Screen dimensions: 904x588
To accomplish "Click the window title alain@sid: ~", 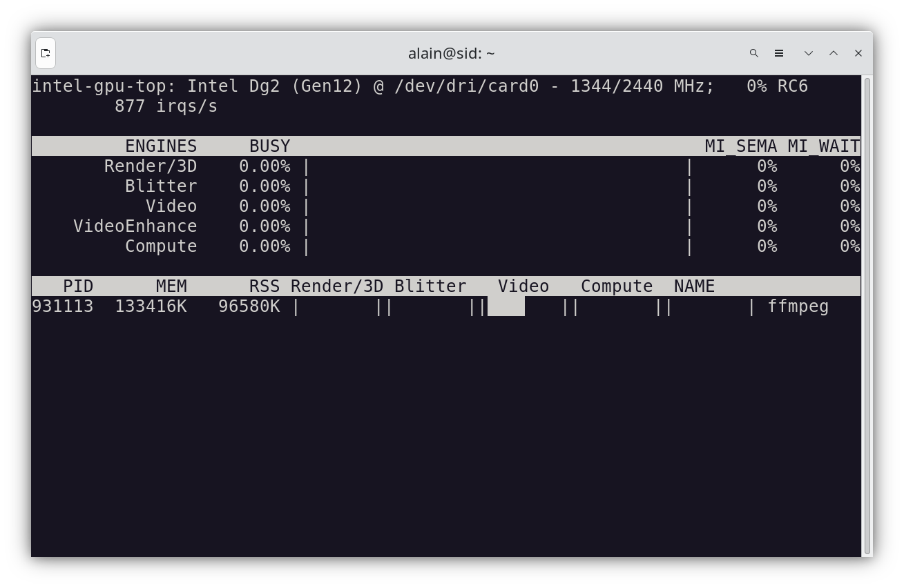I will (452, 53).
